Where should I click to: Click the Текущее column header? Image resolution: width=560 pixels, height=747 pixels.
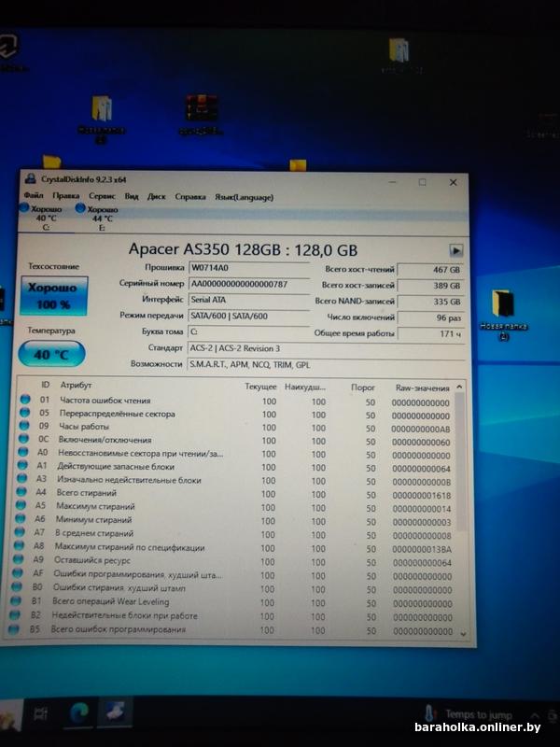tap(260, 387)
